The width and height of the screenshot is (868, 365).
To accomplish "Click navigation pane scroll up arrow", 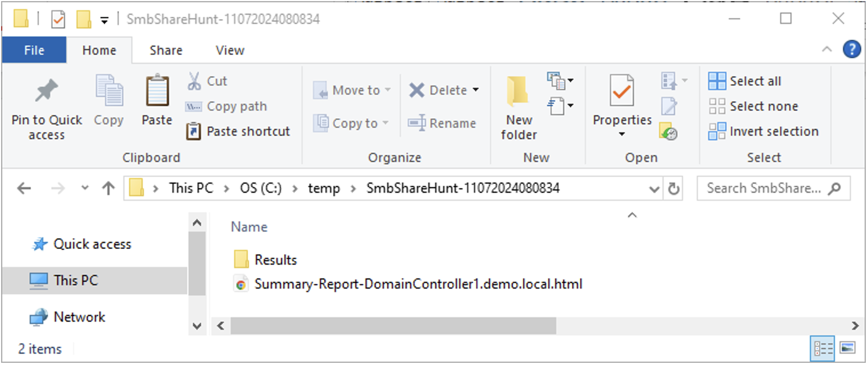I will pos(197,223).
